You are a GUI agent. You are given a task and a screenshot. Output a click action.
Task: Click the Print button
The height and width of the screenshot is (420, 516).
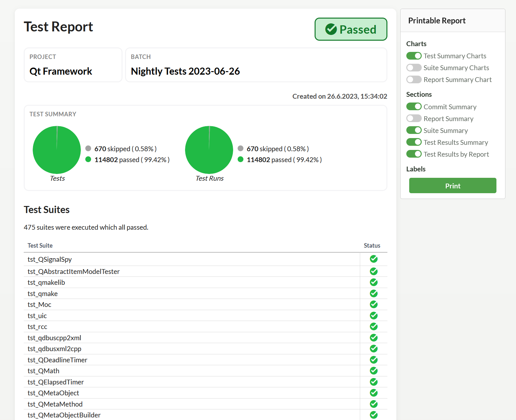[x=452, y=185]
